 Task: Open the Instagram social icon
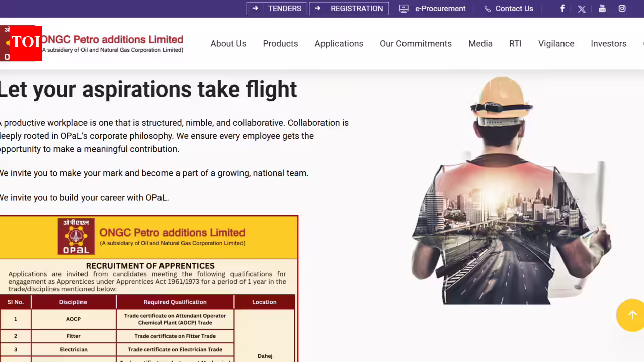tap(622, 8)
